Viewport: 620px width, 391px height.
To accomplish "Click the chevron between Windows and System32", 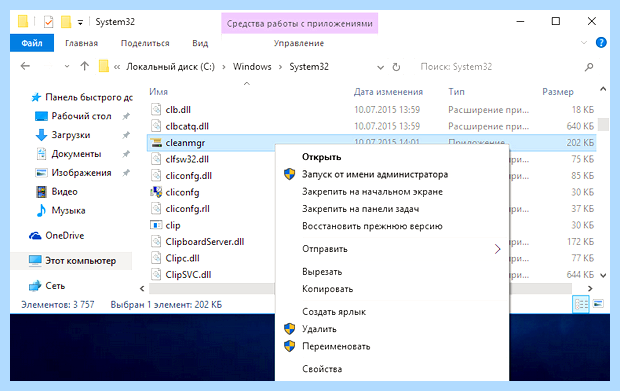I will 280,67.
